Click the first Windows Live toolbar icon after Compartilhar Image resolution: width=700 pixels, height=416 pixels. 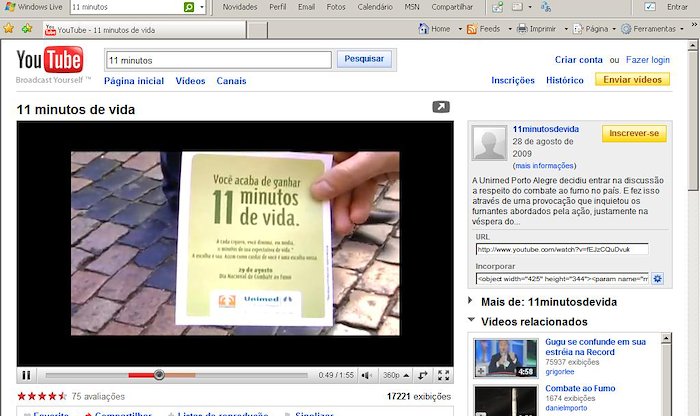point(497,7)
